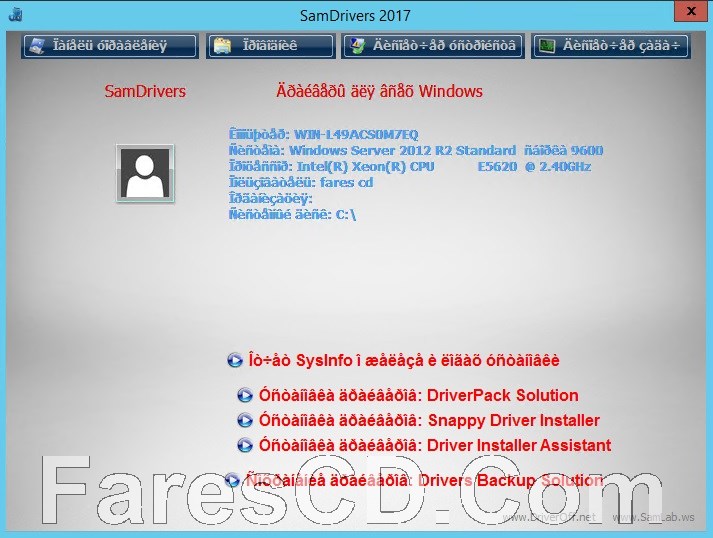The height and width of the screenshot is (538, 713).
Task: Click the blue arrow icon beside Drivers Backup Solution
Action: pos(232,480)
